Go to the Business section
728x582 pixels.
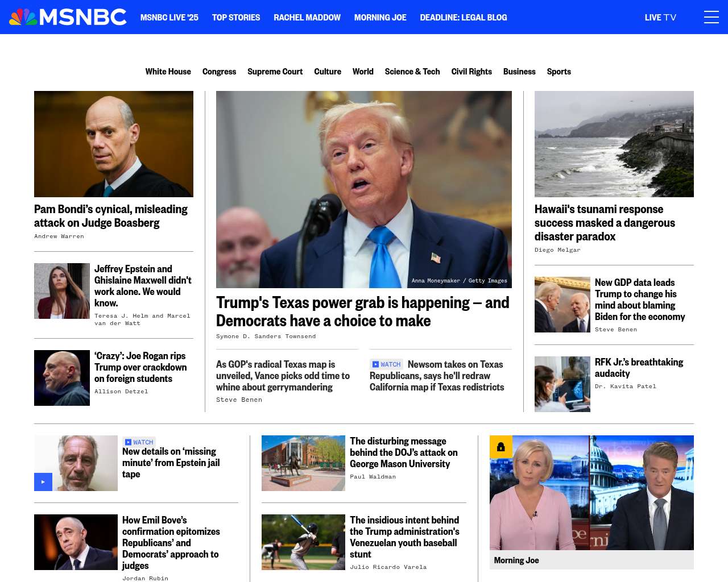point(519,72)
